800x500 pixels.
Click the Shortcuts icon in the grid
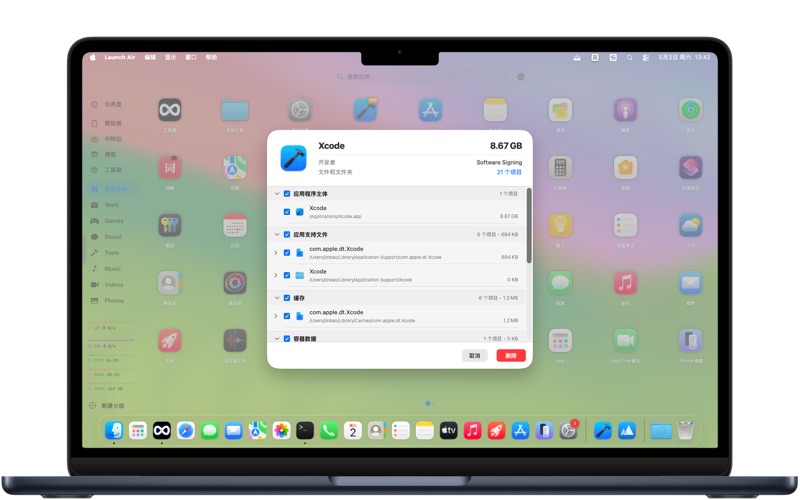pyautogui.click(x=690, y=167)
